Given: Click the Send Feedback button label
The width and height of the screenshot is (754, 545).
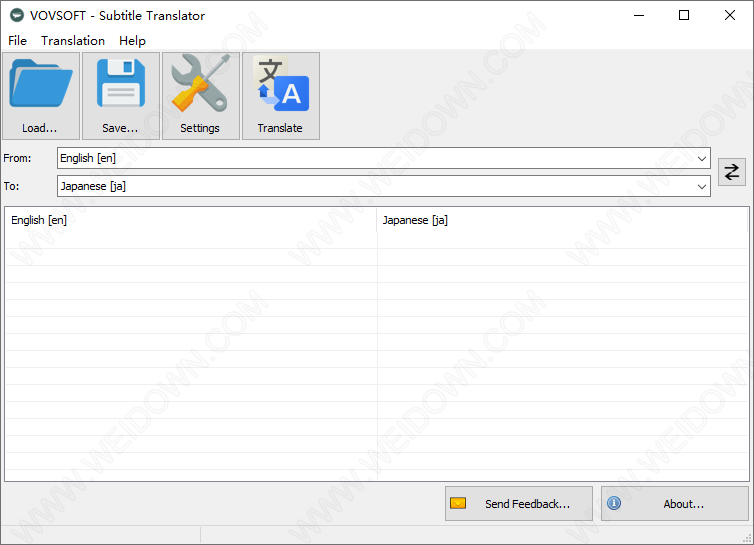Looking at the screenshot, I should [x=527, y=504].
